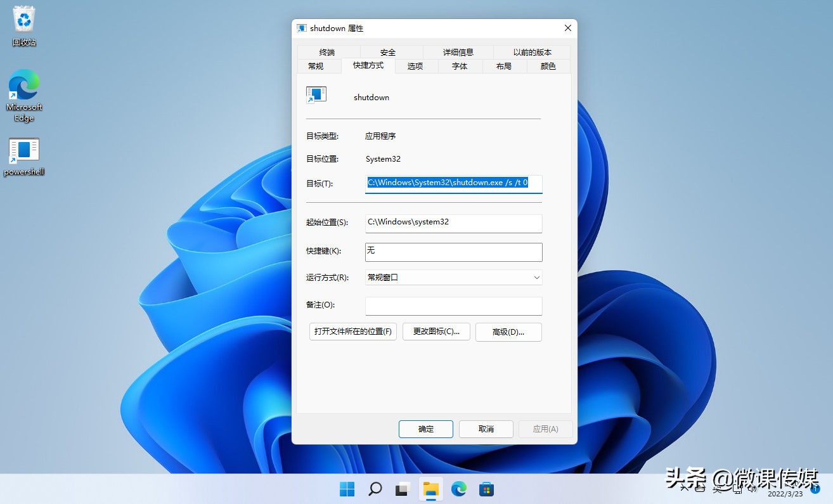Open the 回收站 recycle bin on the desktop
The height and width of the screenshot is (504, 833).
23,19
